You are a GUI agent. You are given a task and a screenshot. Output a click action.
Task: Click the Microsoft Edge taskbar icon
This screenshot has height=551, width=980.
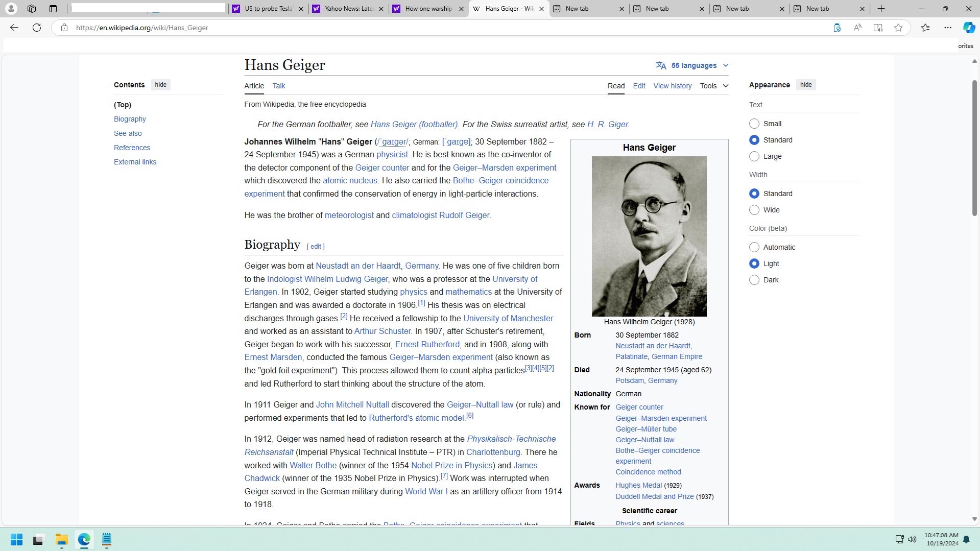(x=84, y=539)
